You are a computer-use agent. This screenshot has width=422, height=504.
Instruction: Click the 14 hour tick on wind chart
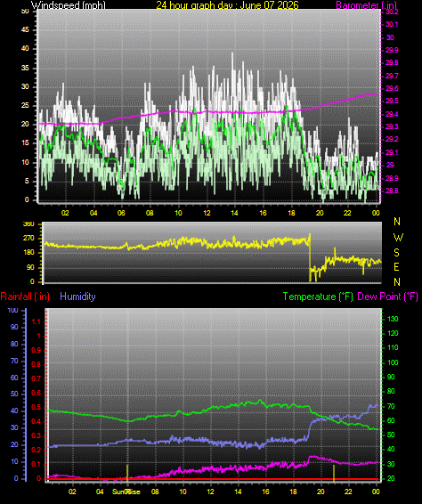point(234,213)
